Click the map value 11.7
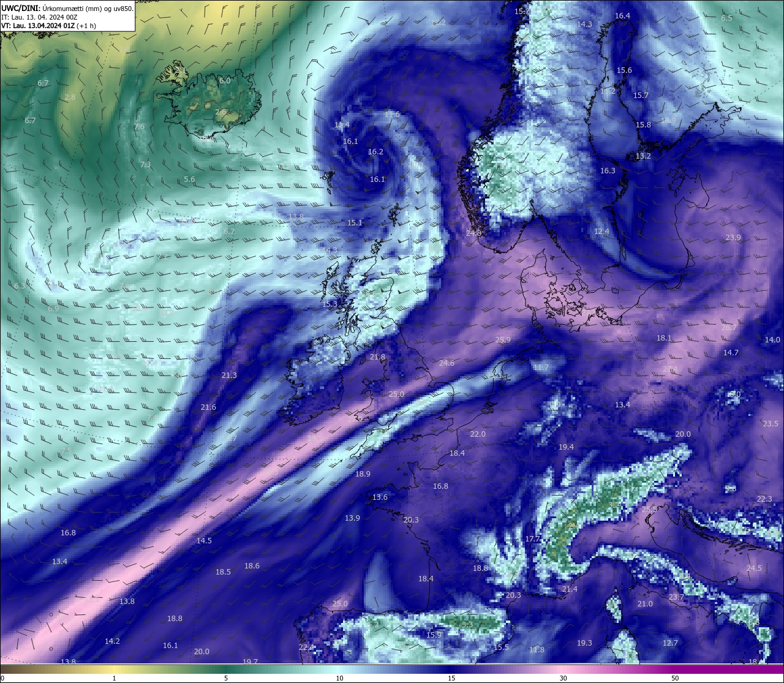This screenshot has height=683, width=784. coord(541,368)
